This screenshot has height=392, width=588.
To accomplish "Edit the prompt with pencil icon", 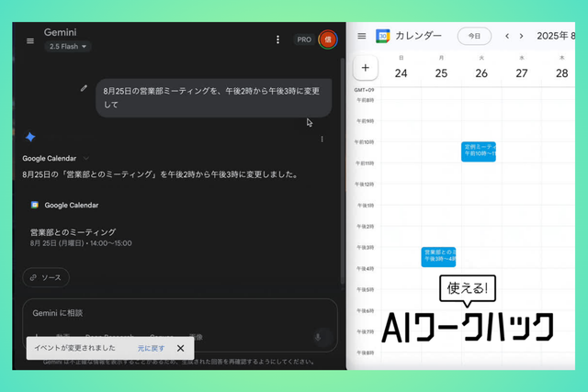I will tap(85, 88).
